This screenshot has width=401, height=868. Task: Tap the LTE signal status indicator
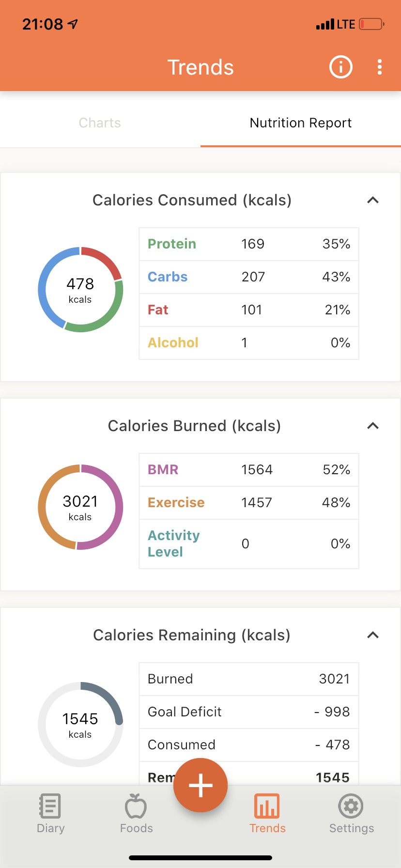335,24
